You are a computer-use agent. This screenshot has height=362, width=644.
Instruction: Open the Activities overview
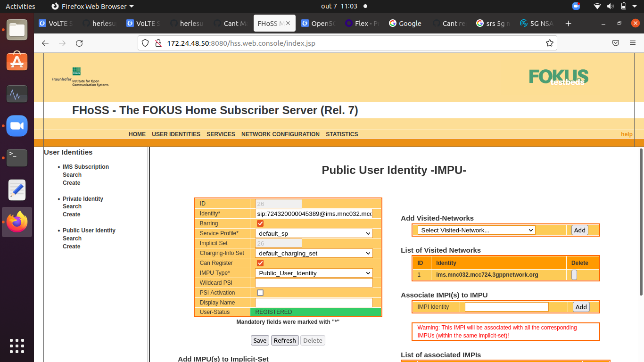click(19, 6)
